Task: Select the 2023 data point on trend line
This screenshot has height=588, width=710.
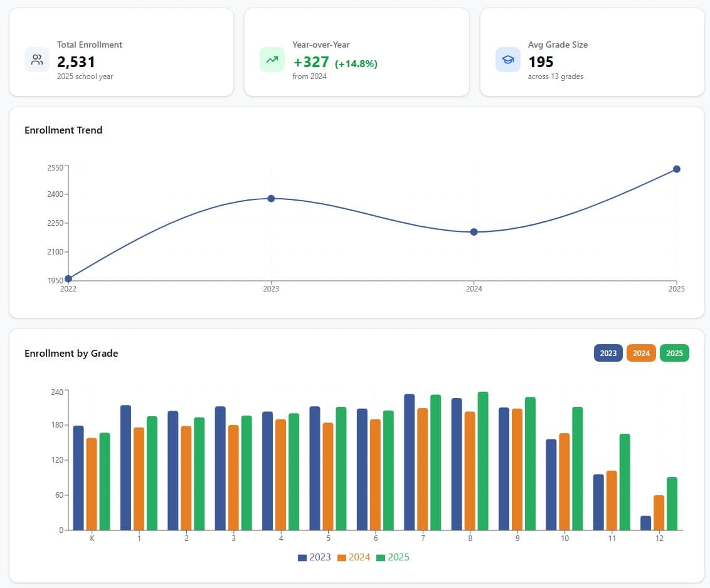Action: tap(271, 199)
